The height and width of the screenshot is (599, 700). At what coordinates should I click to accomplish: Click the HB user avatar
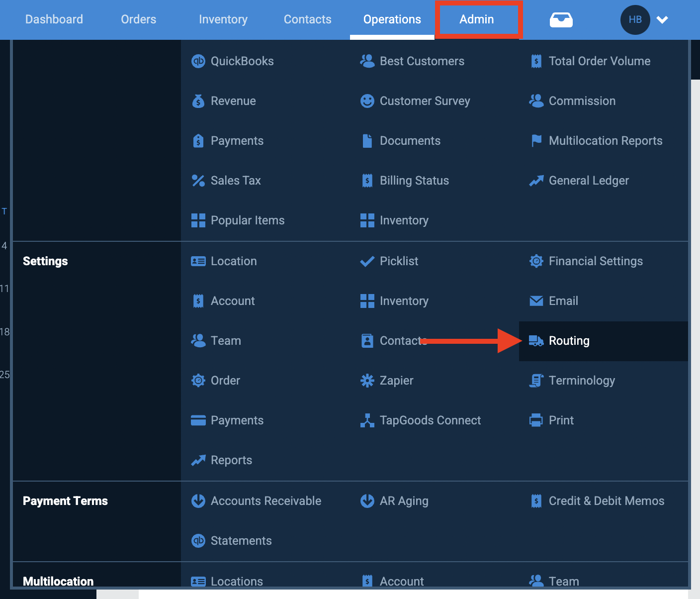tap(635, 20)
